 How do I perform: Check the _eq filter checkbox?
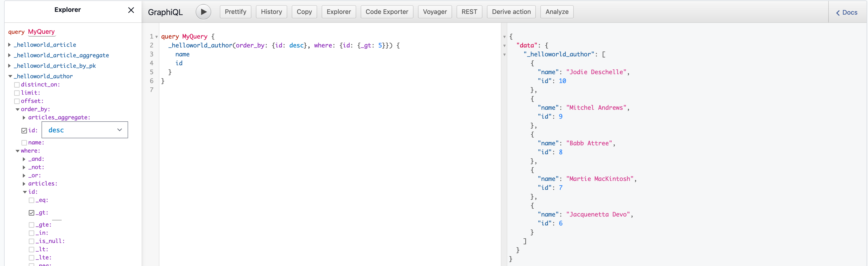tap(32, 200)
